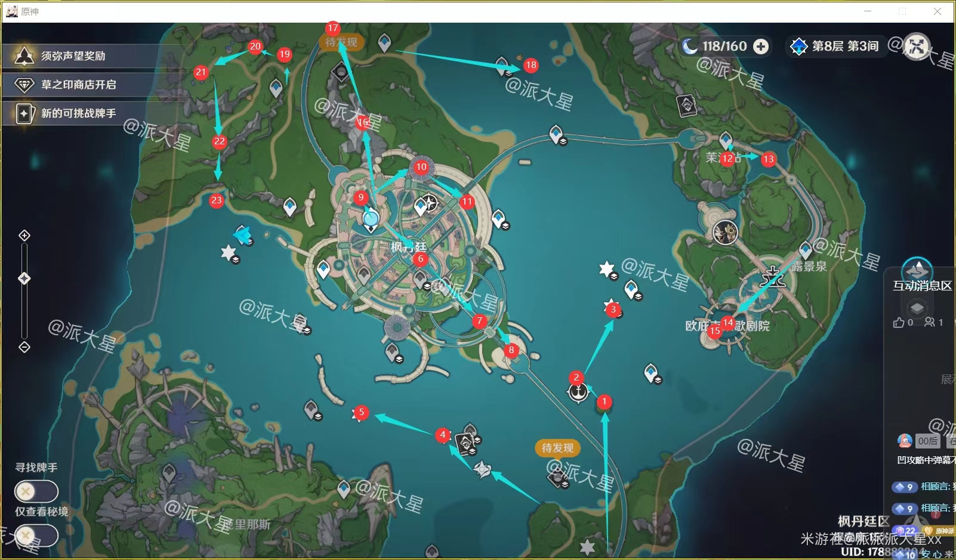The width and height of the screenshot is (956, 560).
Task: Click the plus button beside resin 118/160
Action: point(761,47)
